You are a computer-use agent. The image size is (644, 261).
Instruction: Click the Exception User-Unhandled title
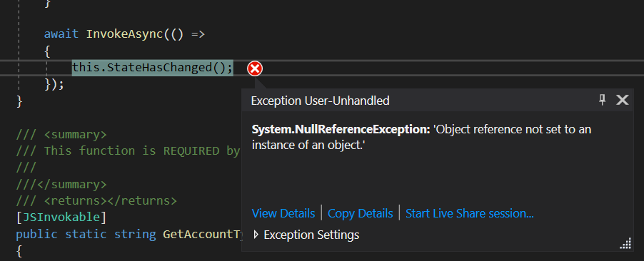coord(321,101)
